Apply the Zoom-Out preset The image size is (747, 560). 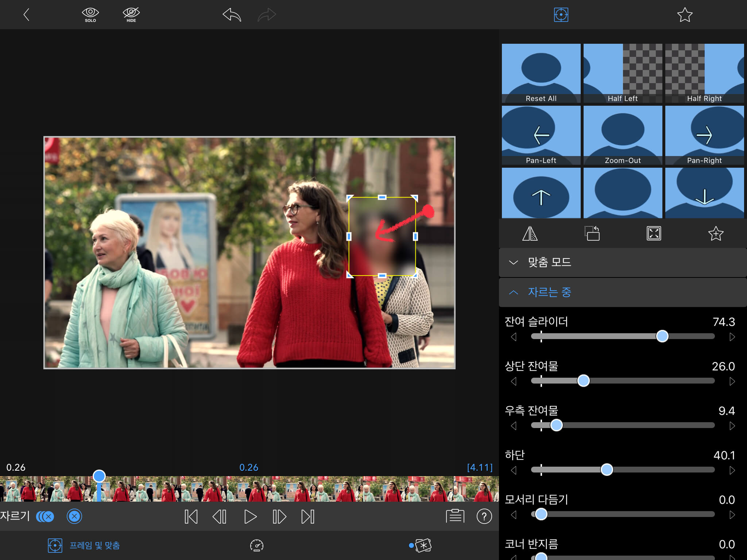pos(623,135)
